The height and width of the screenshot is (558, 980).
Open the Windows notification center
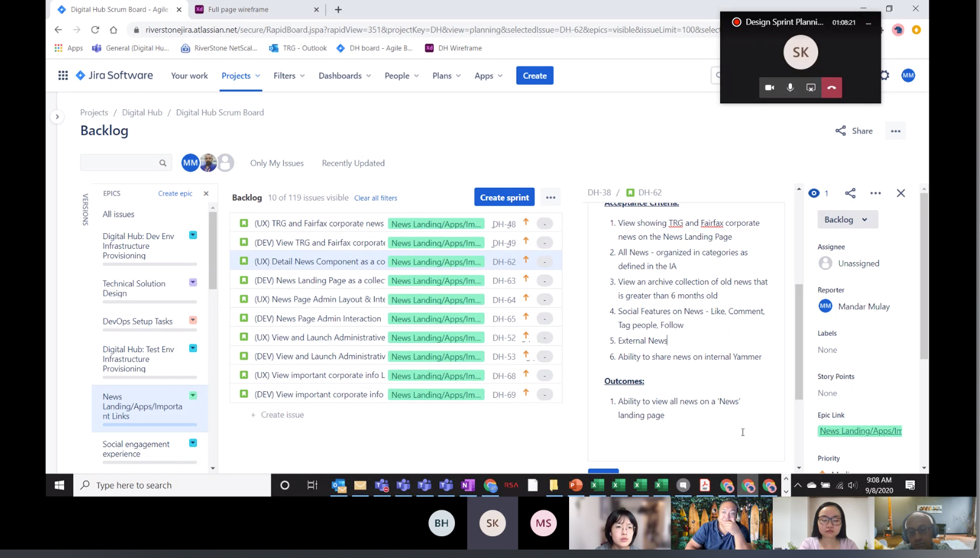coord(911,485)
